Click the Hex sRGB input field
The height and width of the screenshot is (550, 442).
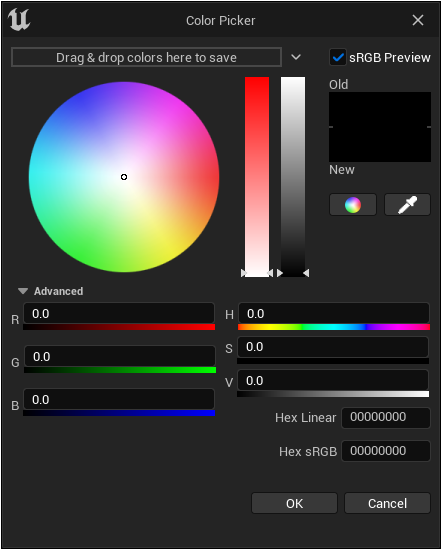pos(386,451)
